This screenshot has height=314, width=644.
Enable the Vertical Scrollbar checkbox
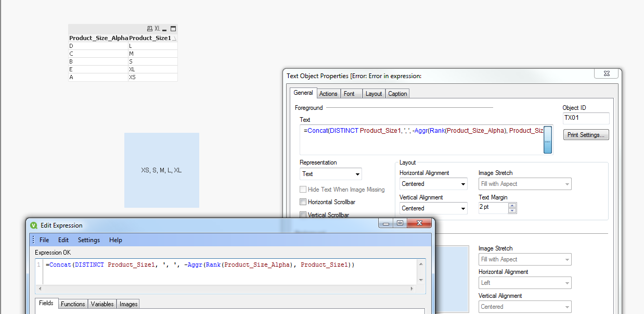coord(303,215)
